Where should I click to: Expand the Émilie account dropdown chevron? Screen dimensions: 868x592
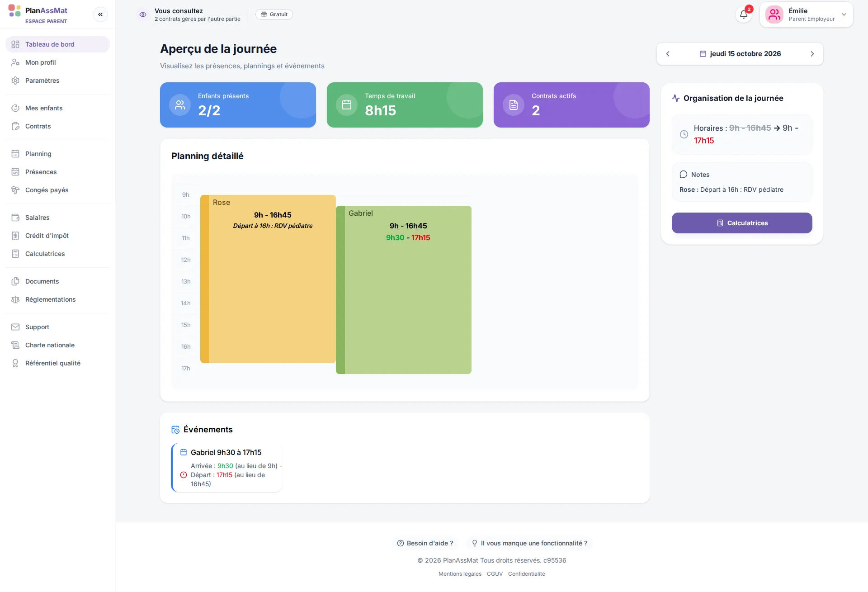844,14
